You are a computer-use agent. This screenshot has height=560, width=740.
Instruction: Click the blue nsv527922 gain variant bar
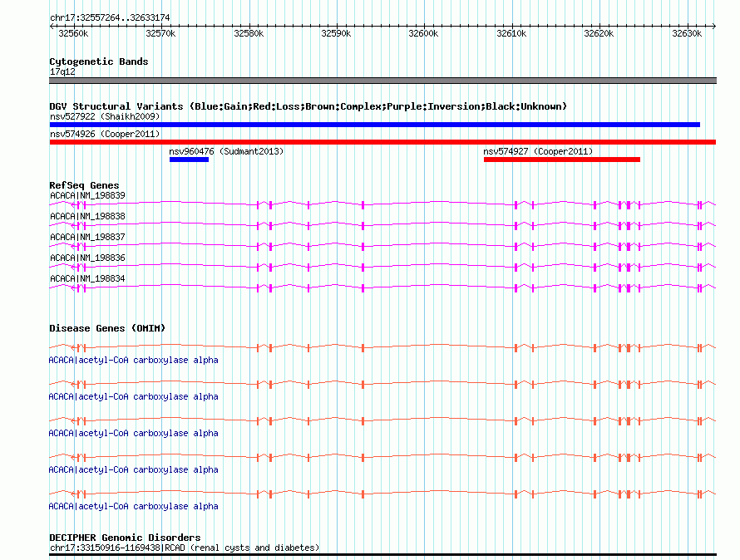point(375,125)
